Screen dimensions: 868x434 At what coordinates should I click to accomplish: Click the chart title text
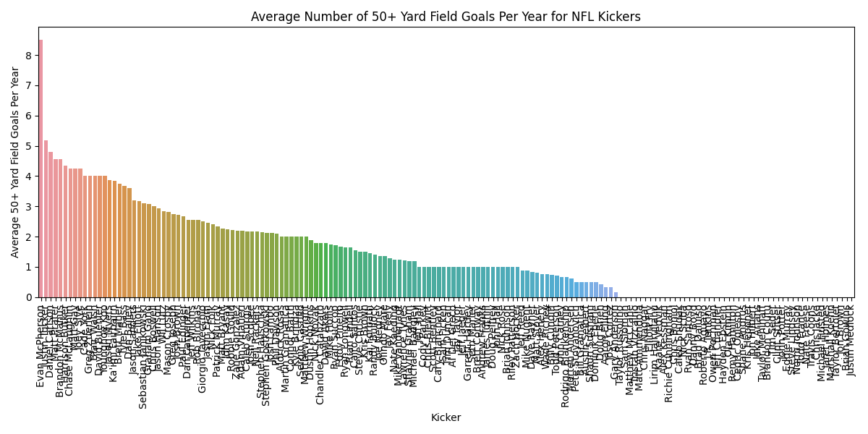coord(446,17)
